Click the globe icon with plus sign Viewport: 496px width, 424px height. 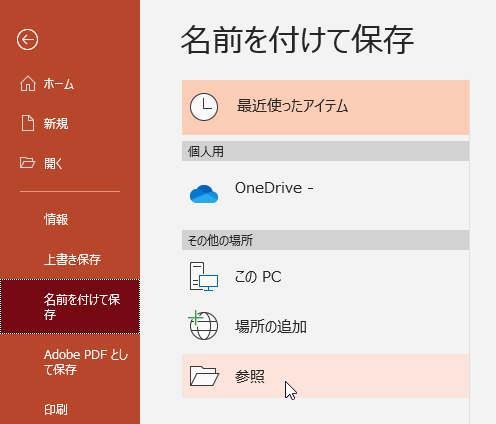pyautogui.click(x=203, y=325)
